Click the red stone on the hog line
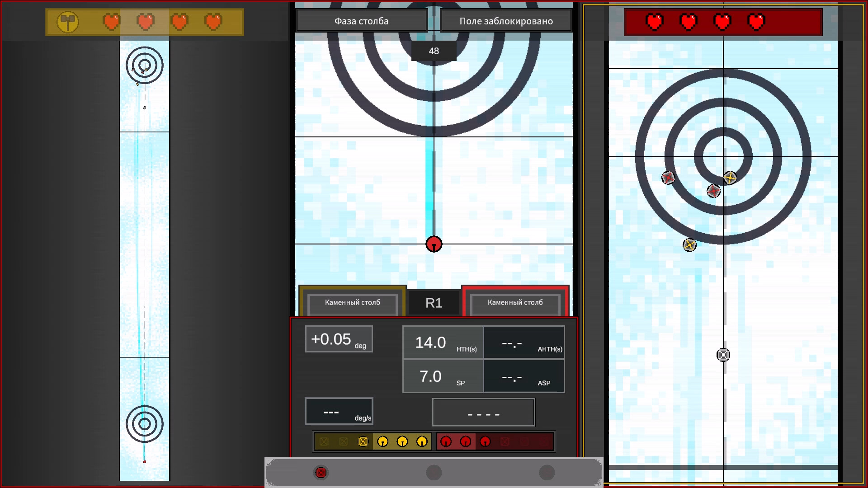This screenshot has height=488, width=868. pyautogui.click(x=434, y=244)
